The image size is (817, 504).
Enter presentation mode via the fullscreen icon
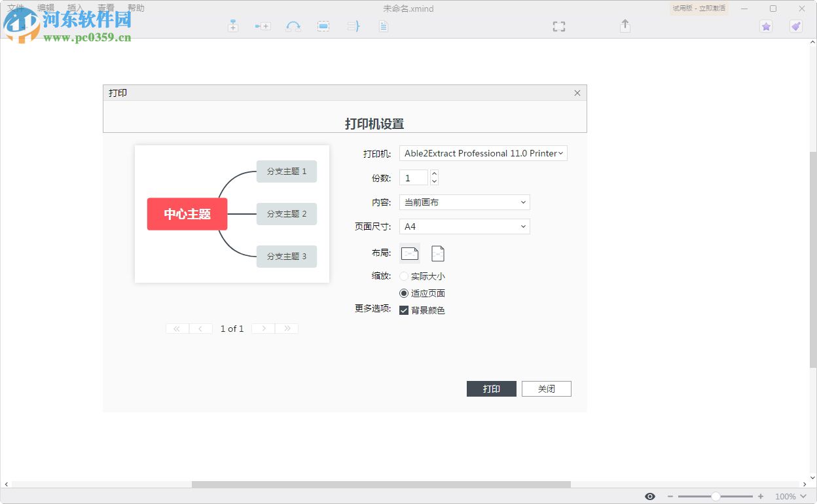tap(558, 26)
